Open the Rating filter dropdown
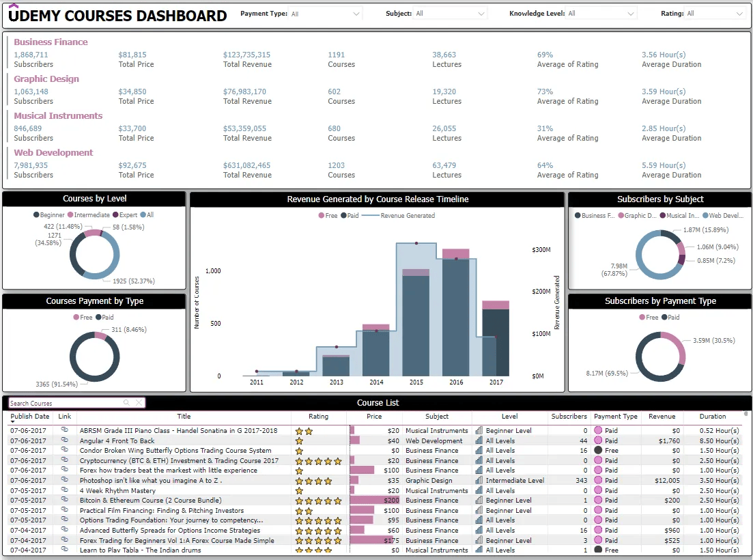 715,14
